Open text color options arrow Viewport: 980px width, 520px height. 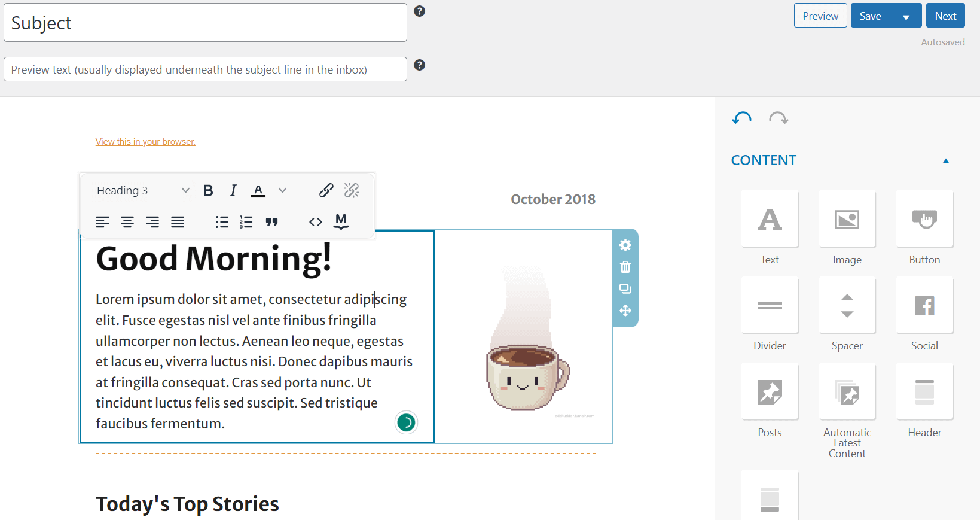click(x=282, y=190)
